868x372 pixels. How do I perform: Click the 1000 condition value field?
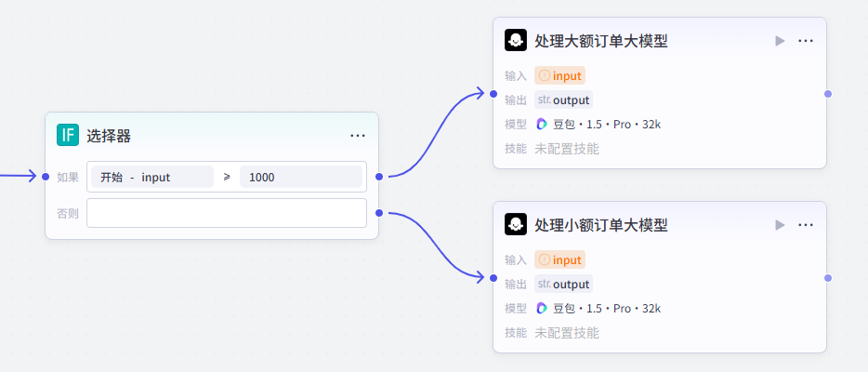click(300, 177)
